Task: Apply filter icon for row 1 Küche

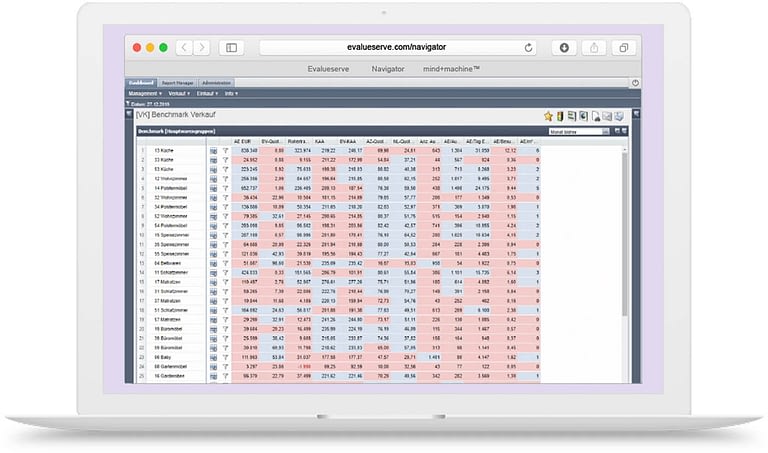Action: click(x=225, y=151)
